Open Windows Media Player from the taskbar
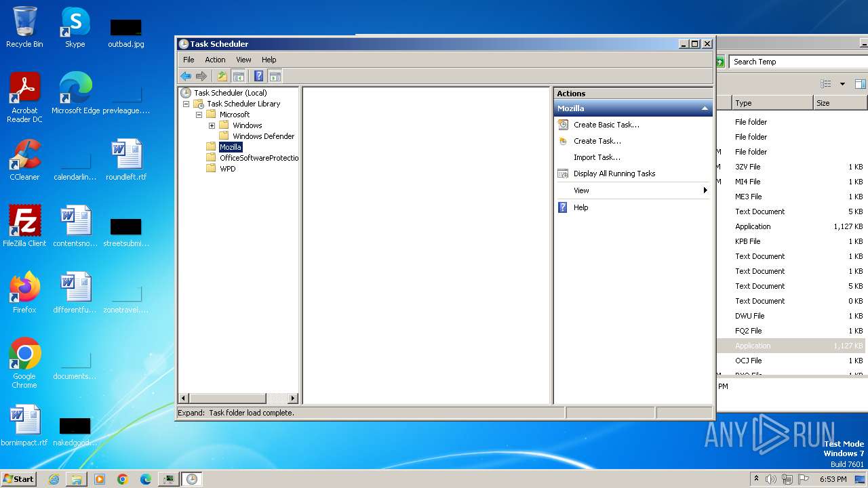This screenshot has width=868, height=488. [100, 479]
